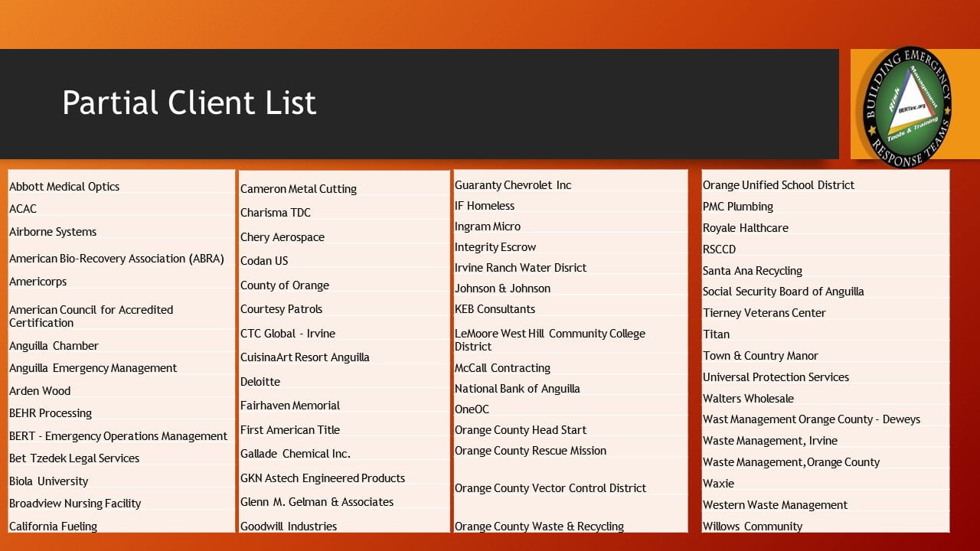Select Royale Halthcare
980x551 pixels.
tap(746, 228)
